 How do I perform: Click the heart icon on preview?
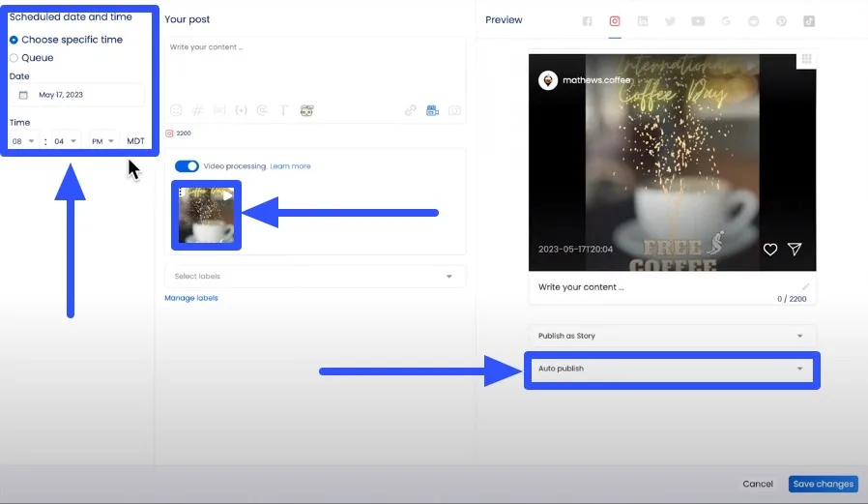(x=770, y=250)
